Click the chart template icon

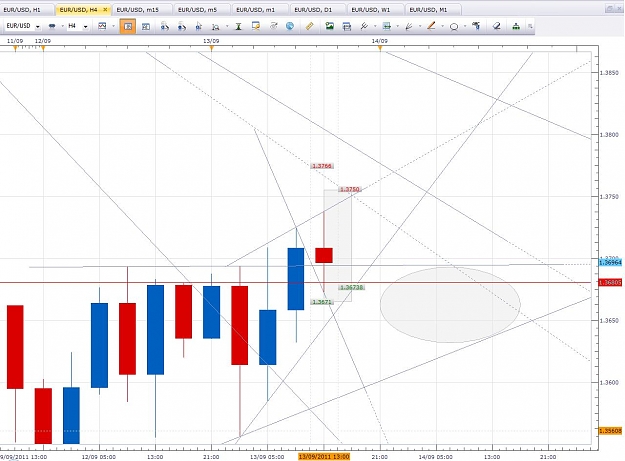click(x=102, y=26)
